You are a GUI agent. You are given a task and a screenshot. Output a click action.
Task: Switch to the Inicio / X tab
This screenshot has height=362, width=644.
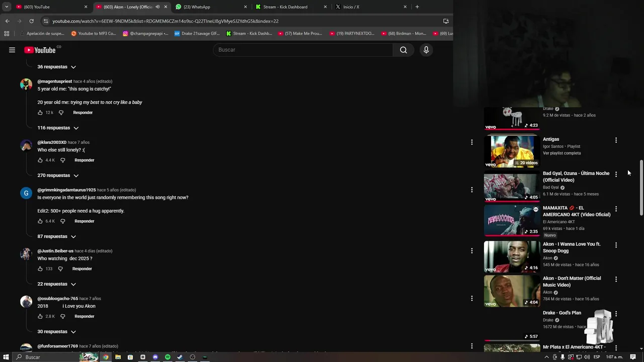coord(371,7)
